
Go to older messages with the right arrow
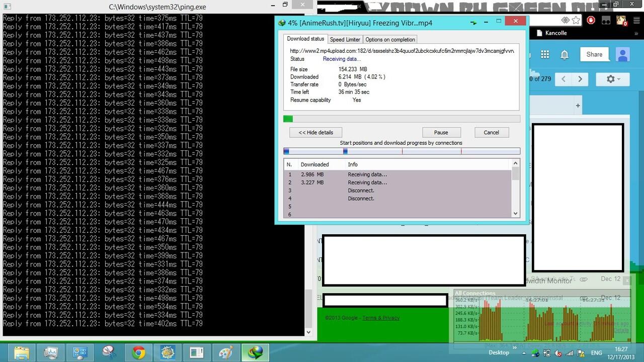(x=580, y=79)
